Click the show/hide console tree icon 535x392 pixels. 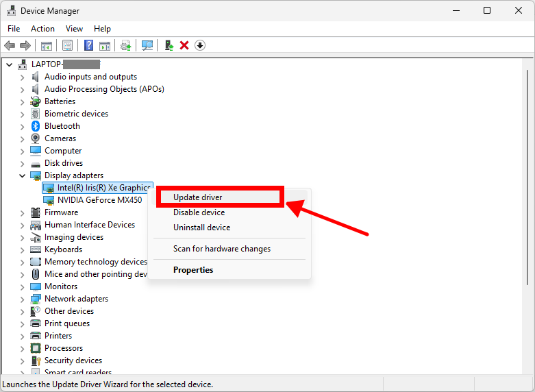click(47, 45)
